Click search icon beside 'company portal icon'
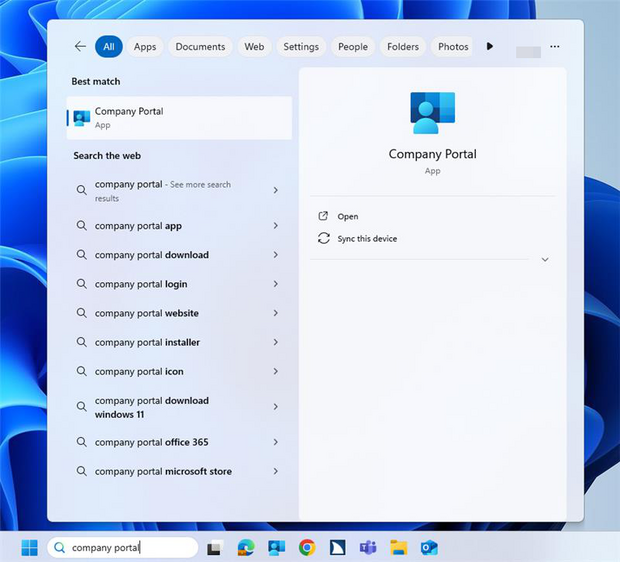The image size is (620, 562). pos(81,371)
